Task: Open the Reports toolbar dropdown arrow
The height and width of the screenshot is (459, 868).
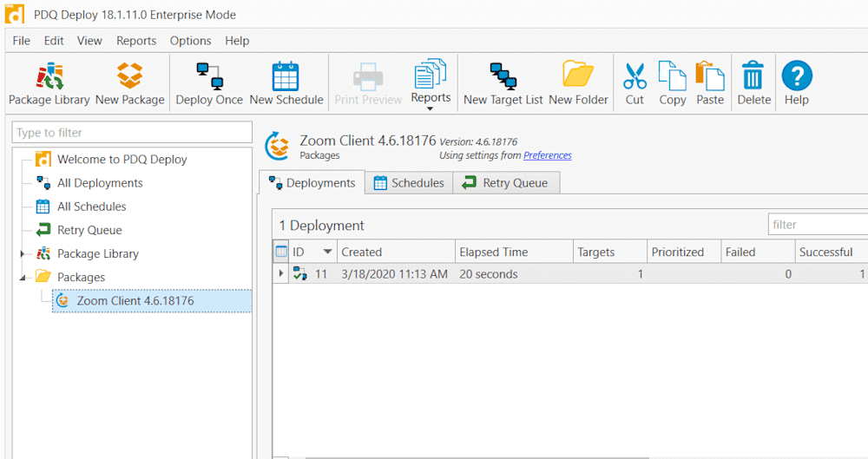Action: tap(431, 109)
